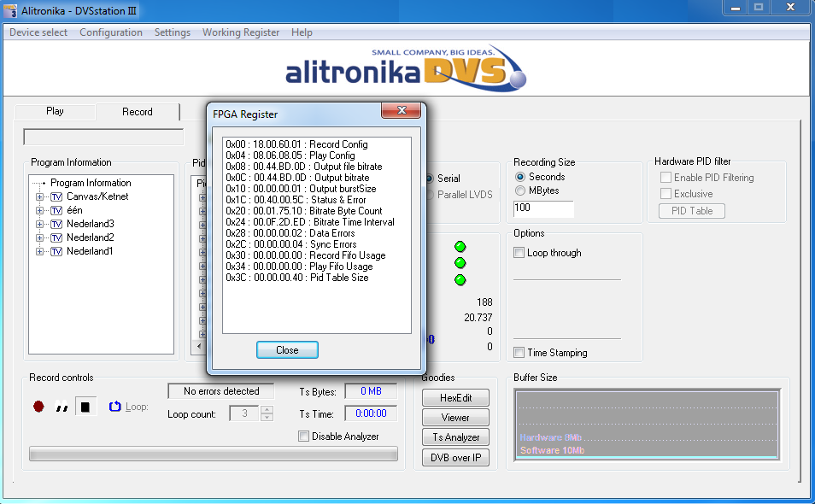Open the Working Register menu
The height and width of the screenshot is (504, 815).
(240, 32)
